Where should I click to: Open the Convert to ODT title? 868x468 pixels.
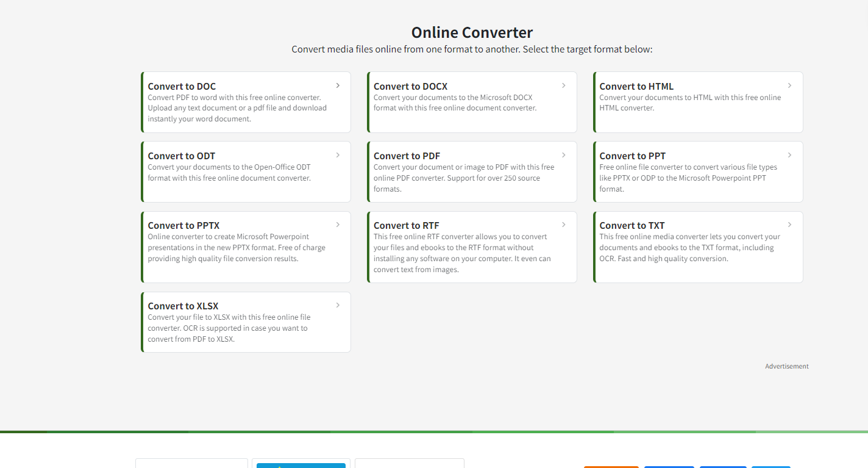[x=181, y=156]
